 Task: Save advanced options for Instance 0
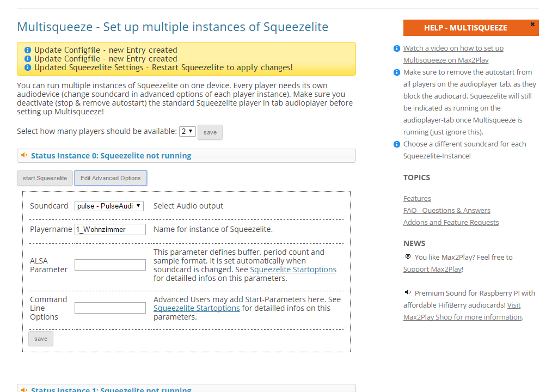[x=41, y=339]
